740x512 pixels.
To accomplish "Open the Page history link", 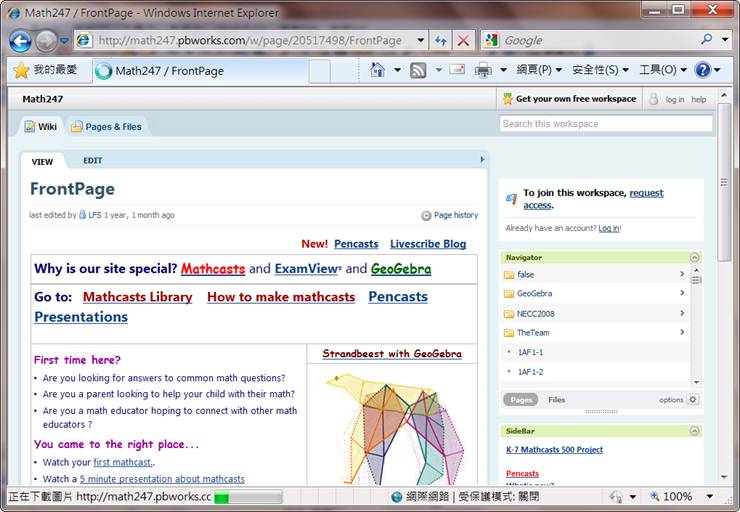I will pyautogui.click(x=450, y=215).
